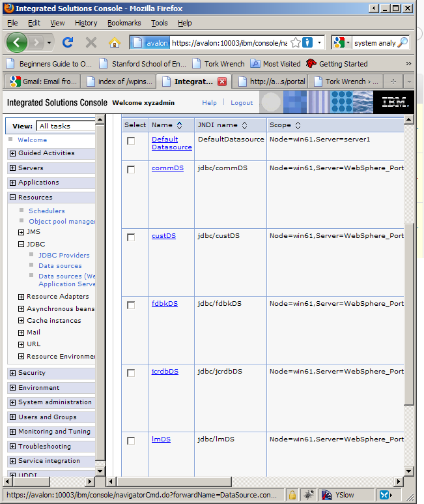Click the blue info icon in address bar
This screenshot has height=504, width=424.
tap(307, 42)
